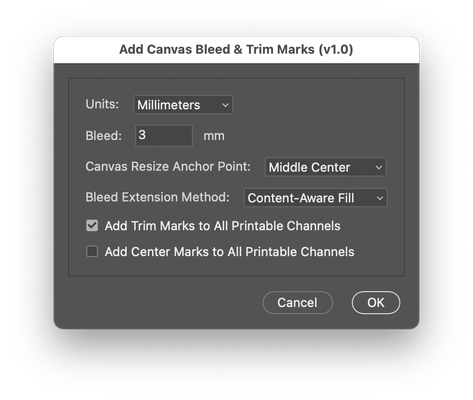Open the Units dropdown showing Millimeters
This screenshot has width=473, height=400.
183,105
